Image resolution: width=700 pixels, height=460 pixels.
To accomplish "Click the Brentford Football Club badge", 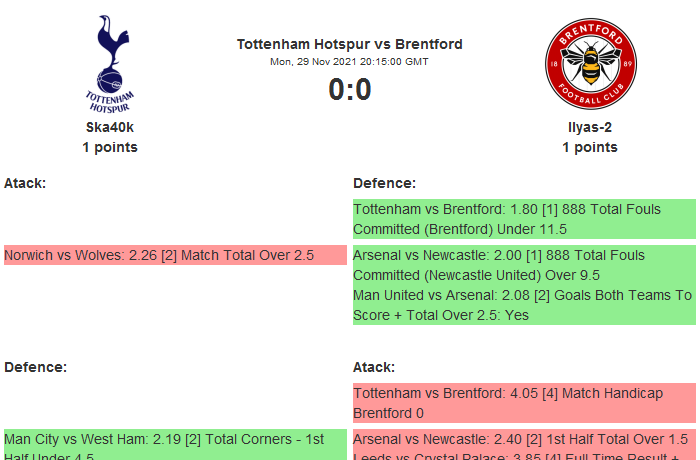I will tap(590, 63).
